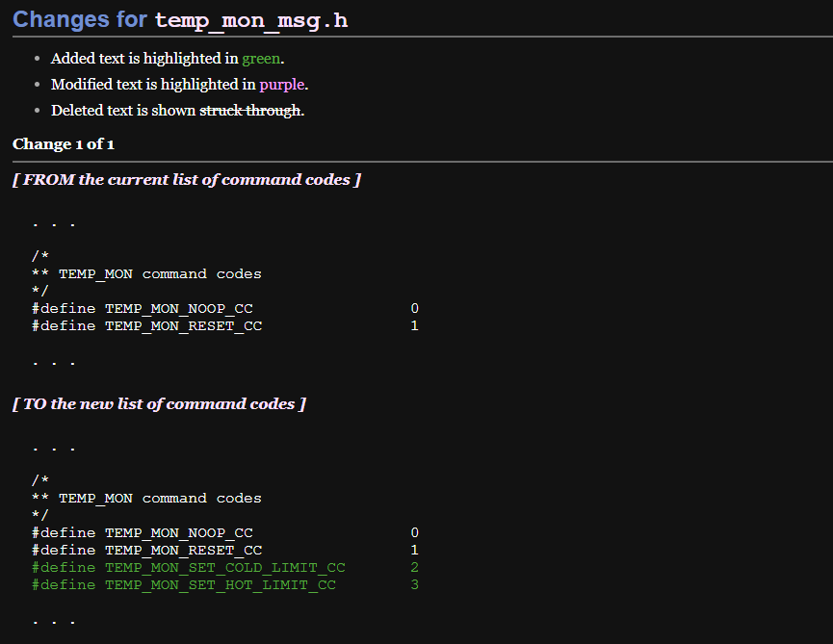The height and width of the screenshot is (644, 833).
Task: Click the purple-colored word "purple" in the legend
Action: click(281, 85)
